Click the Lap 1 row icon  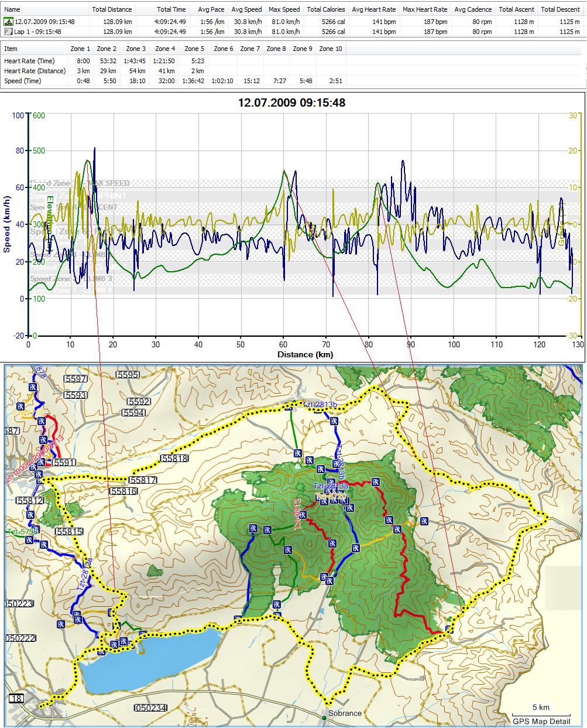tap(8, 32)
